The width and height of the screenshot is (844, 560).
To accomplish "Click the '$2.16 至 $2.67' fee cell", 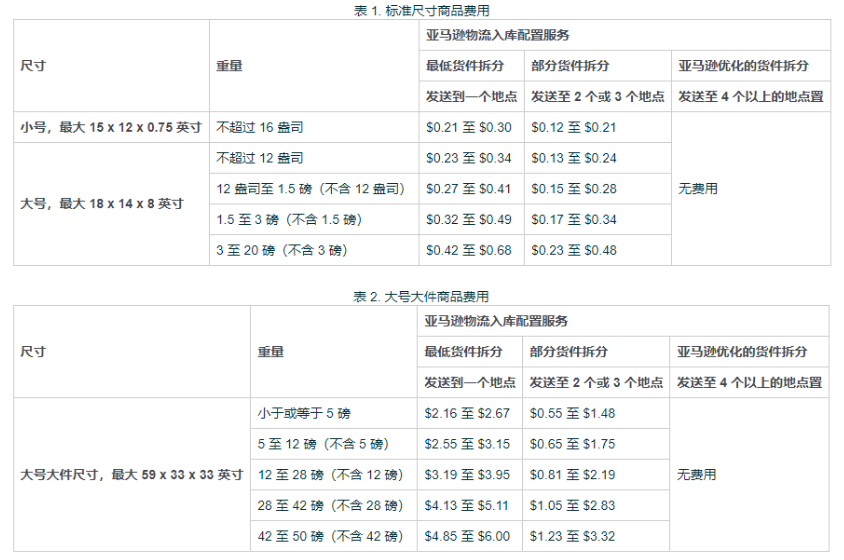I will [x=468, y=413].
